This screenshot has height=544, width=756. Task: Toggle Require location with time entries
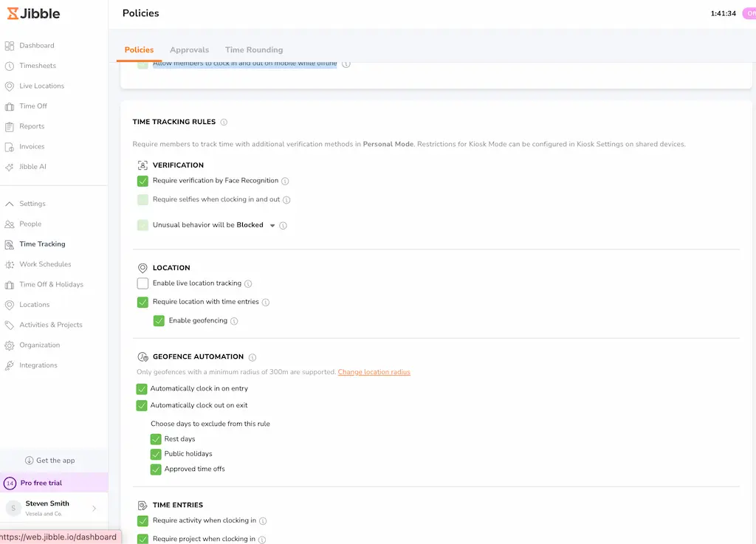142,302
